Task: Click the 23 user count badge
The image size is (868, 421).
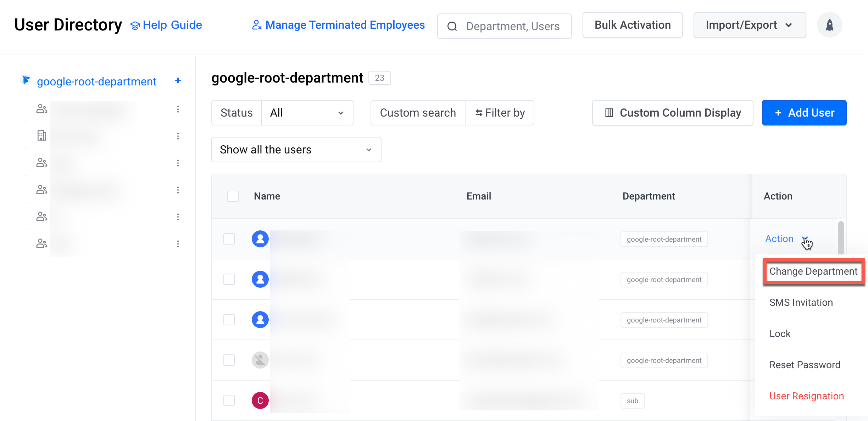Action: click(379, 78)
